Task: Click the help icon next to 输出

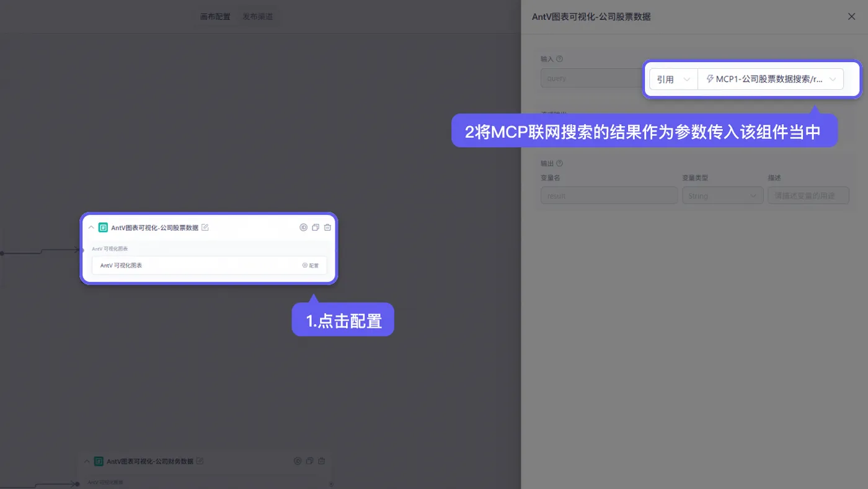Action: (x=560, y=164)
